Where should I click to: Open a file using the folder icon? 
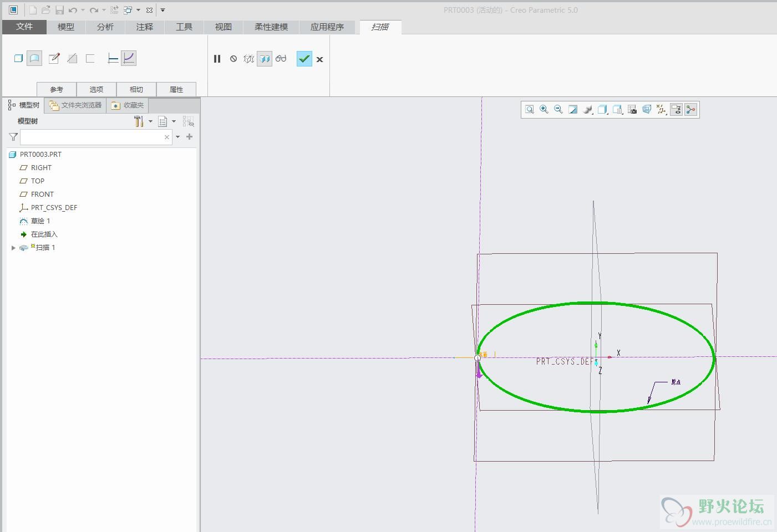tap(46, 10)
